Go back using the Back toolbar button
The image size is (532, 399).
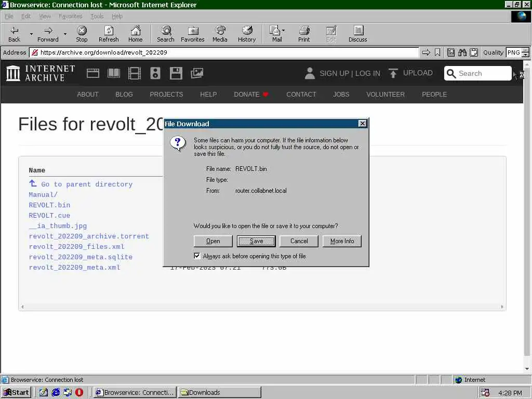tap(14, 34)
